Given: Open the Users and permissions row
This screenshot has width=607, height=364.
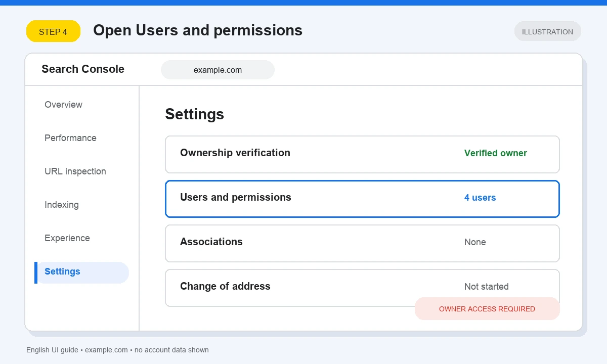Looking at the screenshot, I should click(362, 199).
